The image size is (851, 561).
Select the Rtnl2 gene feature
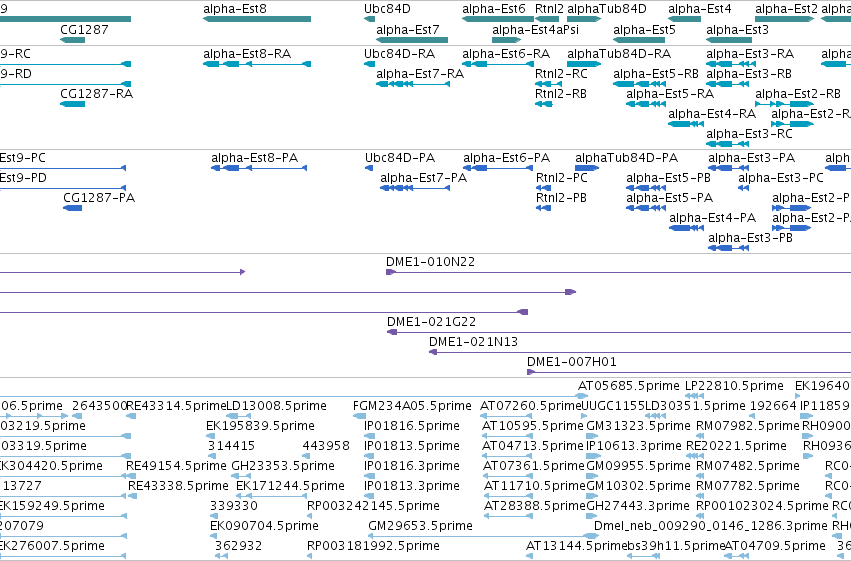tap(547, 19)
